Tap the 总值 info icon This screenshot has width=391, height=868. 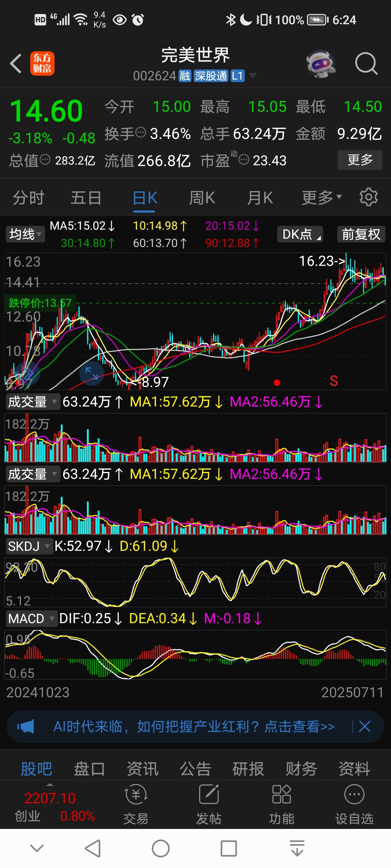(x=45, y=159)
